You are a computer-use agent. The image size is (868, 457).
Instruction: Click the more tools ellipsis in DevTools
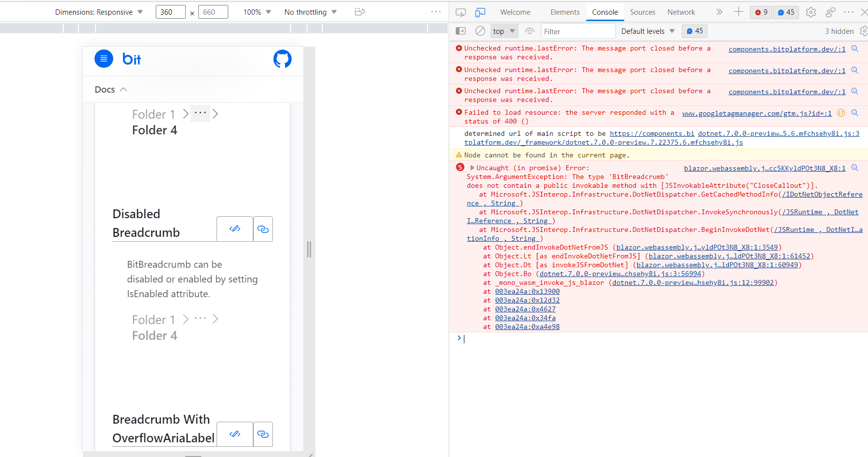tap(849, 12)
